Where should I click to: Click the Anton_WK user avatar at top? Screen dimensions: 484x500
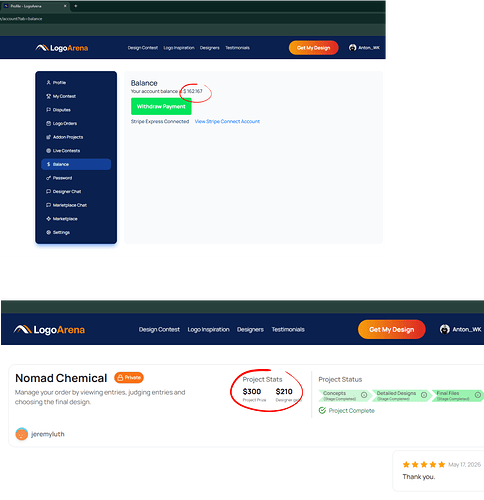coord(352,48)
